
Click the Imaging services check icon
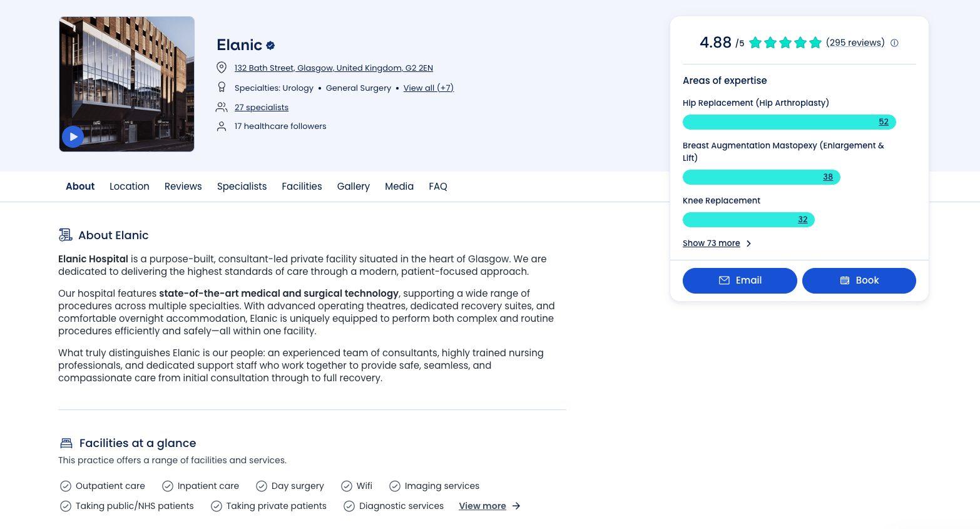pos(395,486)
